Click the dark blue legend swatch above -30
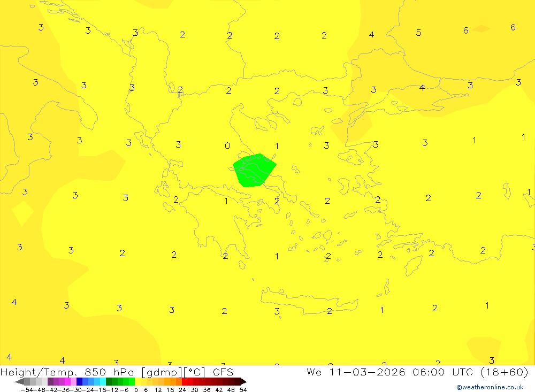Image resolution: width=535 pixels, height=392 pixels. [79, 381]
